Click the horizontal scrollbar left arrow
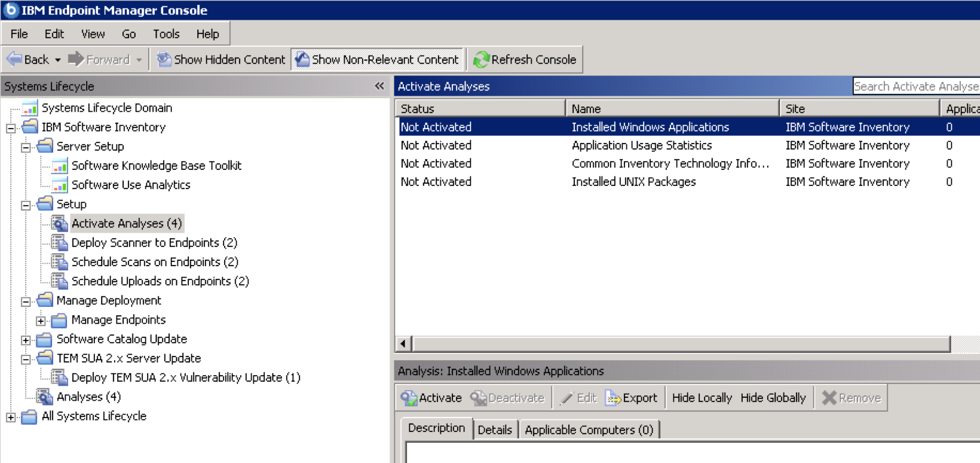Image resolution: width=980 pixels, height=463 pixels. tap(403, 343)
